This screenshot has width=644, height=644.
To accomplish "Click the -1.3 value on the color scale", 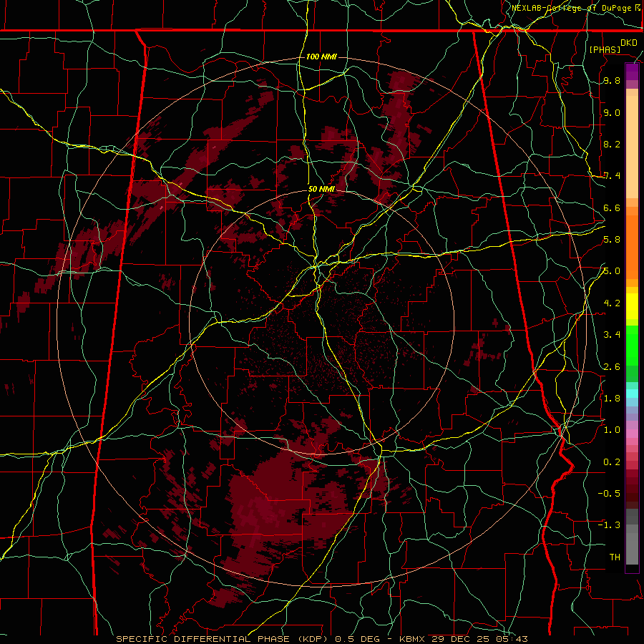I will pyautogui.click(x=609, y=525).
